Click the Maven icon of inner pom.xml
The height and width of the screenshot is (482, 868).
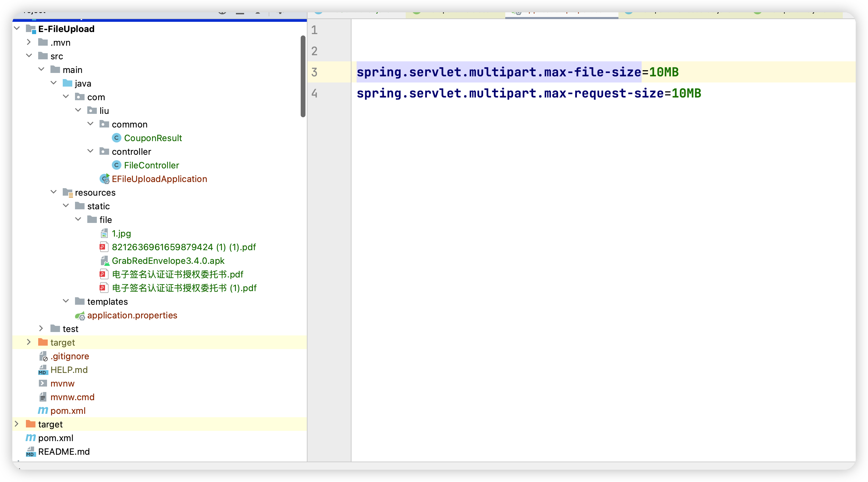[x=43, y=410]
